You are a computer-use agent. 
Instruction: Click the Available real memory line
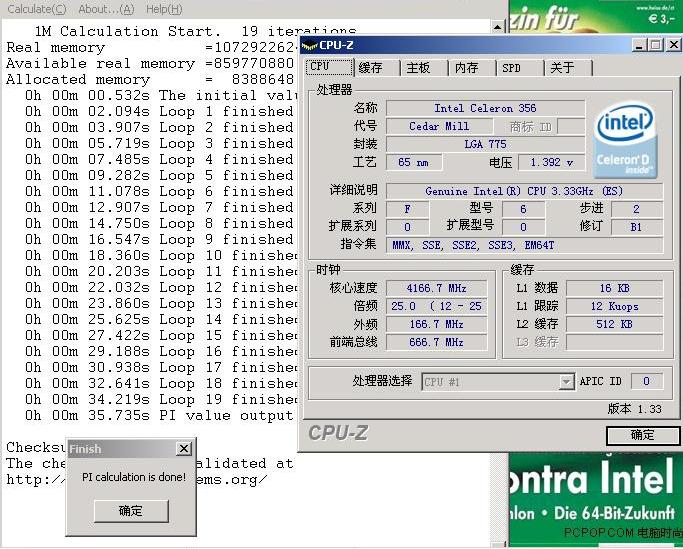150,64
